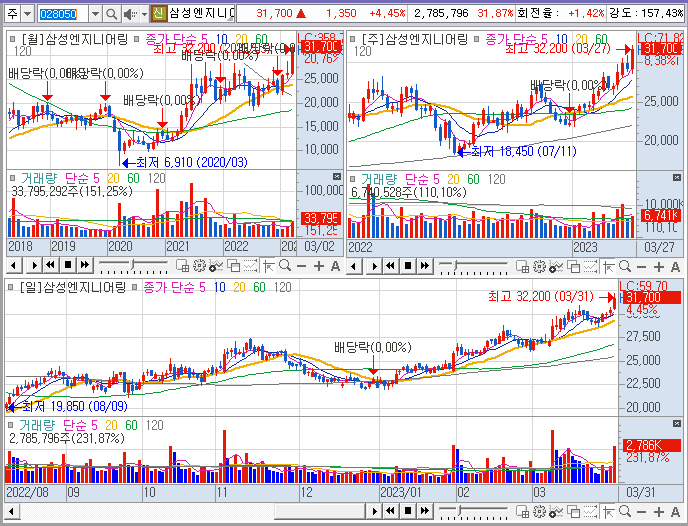Click scroll-left arrow in weekly chart toolbar

(354, 265)
